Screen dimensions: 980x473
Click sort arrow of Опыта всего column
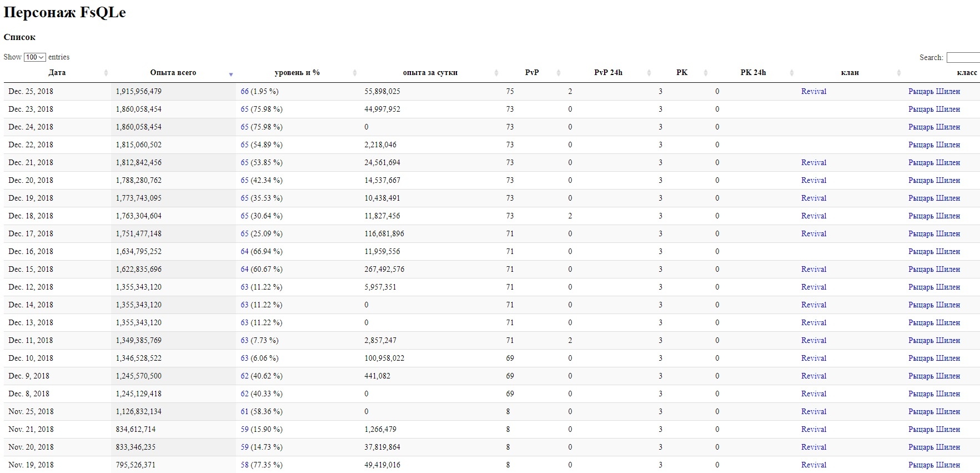point(231,73)
